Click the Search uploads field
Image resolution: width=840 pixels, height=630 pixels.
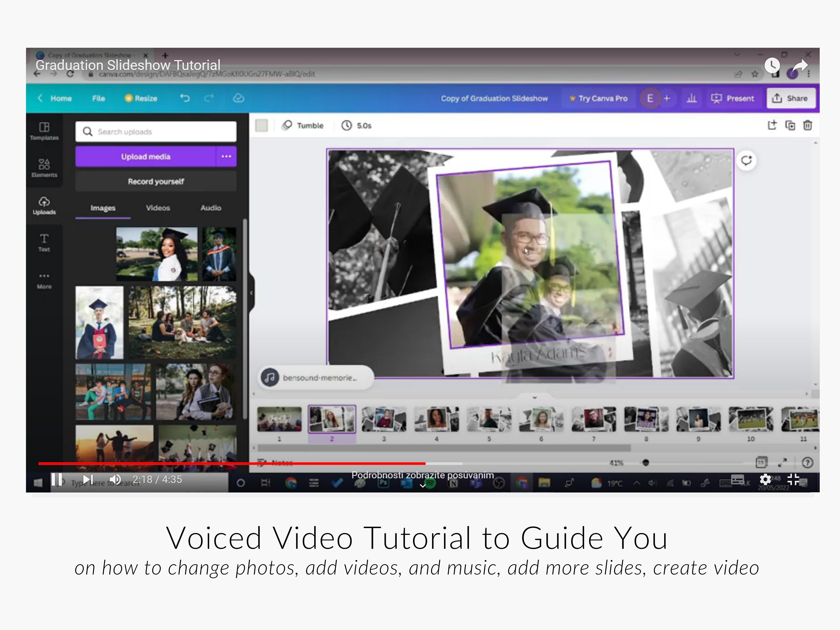pyautogui.click(x=156, y=131)
